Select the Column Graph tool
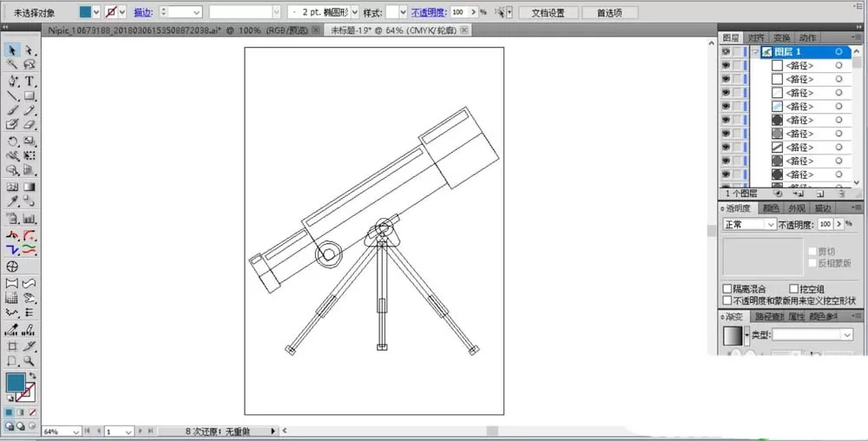This screenshot has width=868, height=441. 29,219
